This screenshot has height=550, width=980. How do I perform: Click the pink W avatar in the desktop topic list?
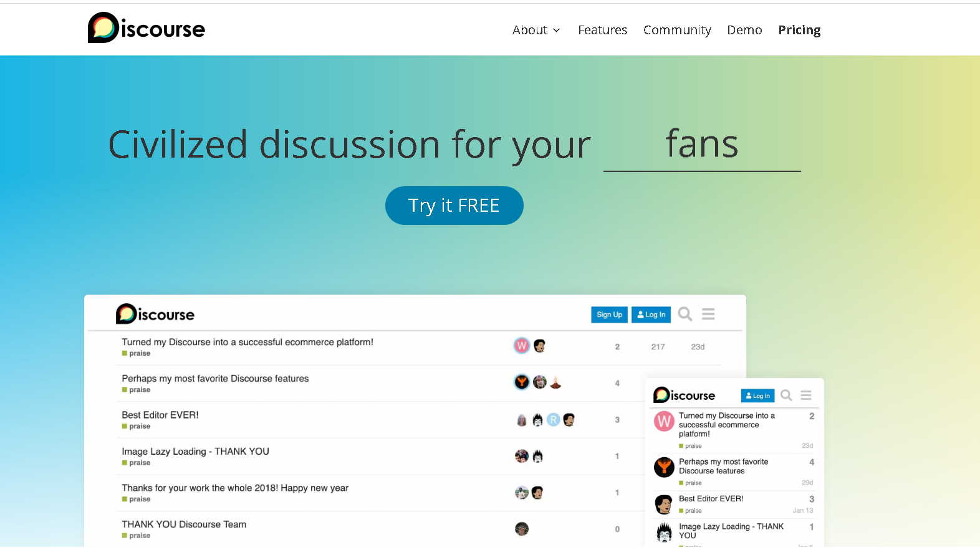point(522,346)
